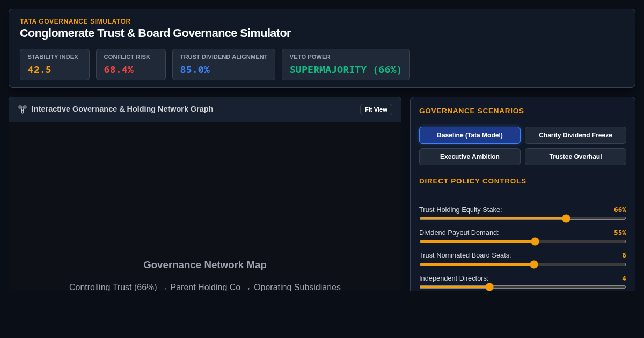Click the Fit View button
The height and width of the screenshot is (338, 644).
[x=376, y=109]
